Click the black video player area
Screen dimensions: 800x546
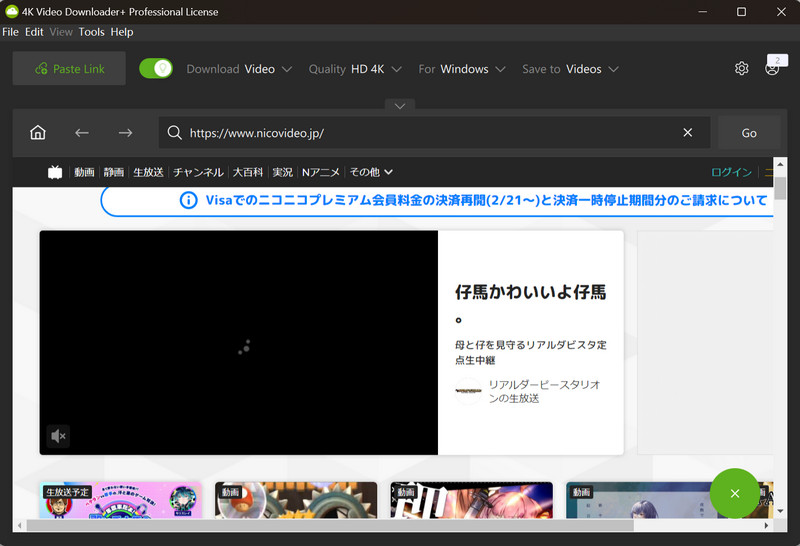(x=239, y=342)
